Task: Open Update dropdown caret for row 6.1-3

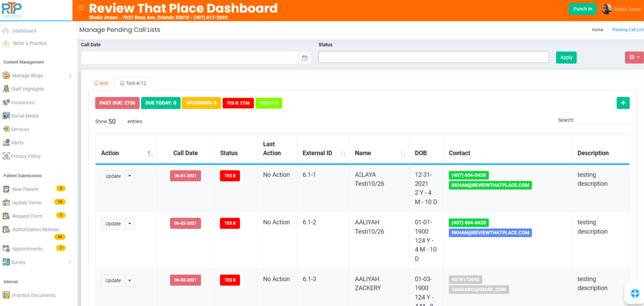Action: point(130,280)
